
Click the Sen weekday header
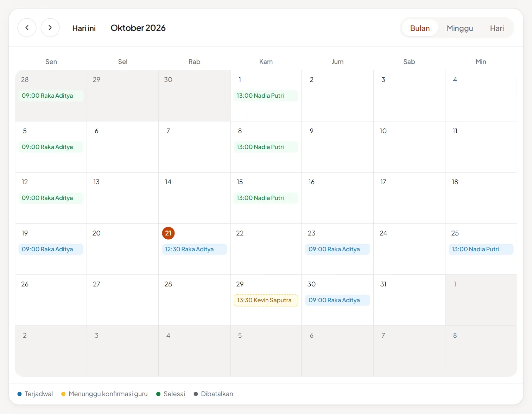click(51, 62)
